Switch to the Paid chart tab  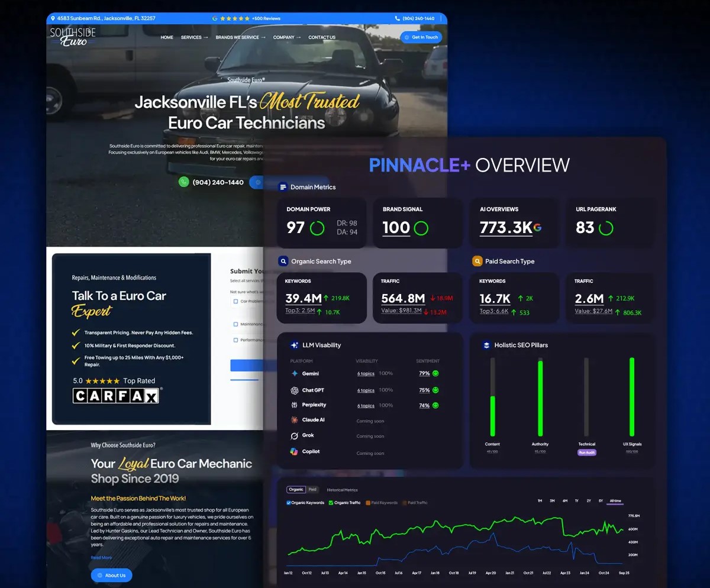312,490
